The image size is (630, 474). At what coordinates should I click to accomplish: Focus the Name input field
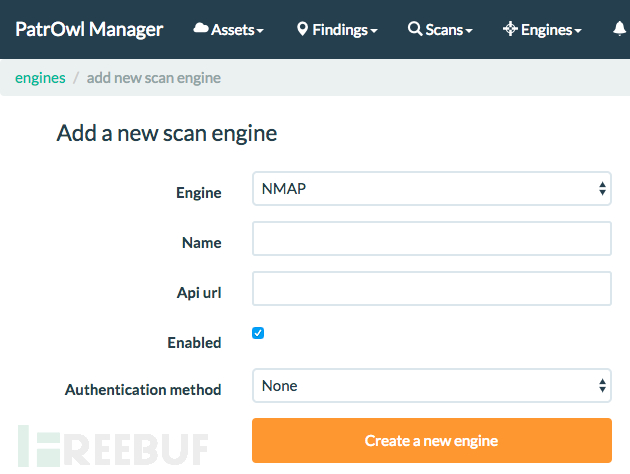pos(432,239)
